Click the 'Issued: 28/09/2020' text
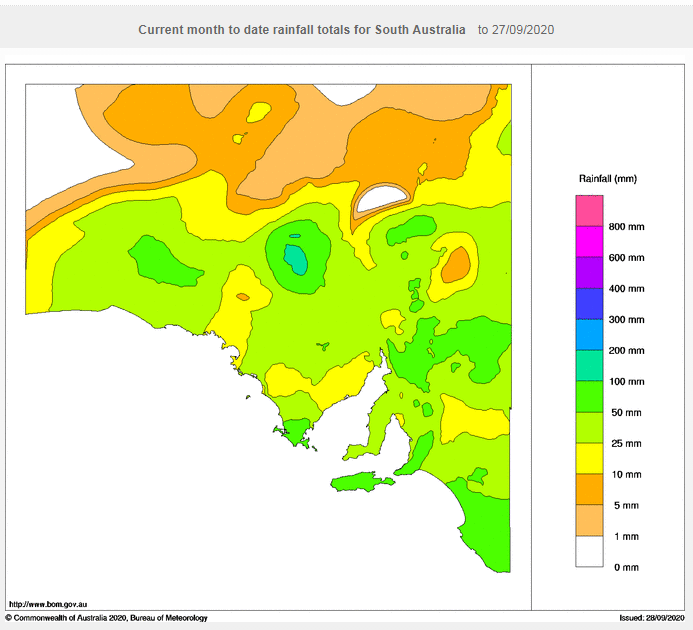Image resolution: width=693 pixels, height=630 pixels. 651,618
